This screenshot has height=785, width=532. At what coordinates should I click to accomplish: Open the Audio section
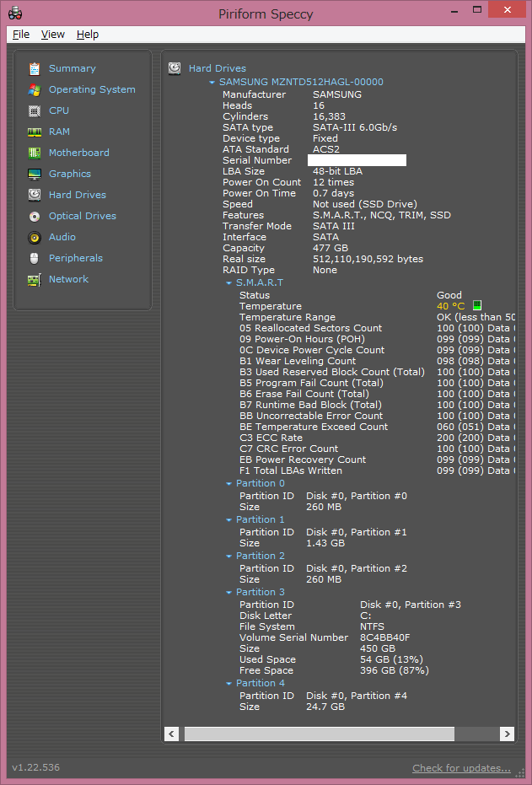pos(62,237)
